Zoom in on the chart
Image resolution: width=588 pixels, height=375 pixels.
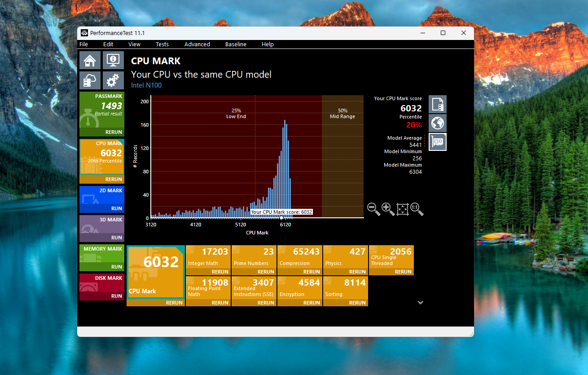(388, 209)
